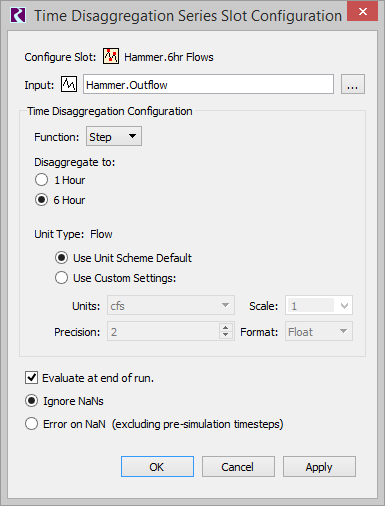Select the 6 Hour radio button
385x506 pixels.
click(41, 200)
